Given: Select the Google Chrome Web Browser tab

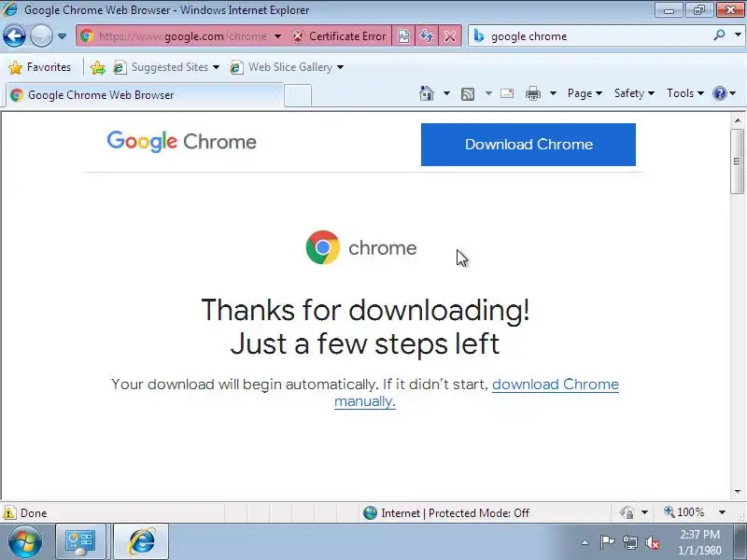Looking at the screenshot, I should point(145,95).
